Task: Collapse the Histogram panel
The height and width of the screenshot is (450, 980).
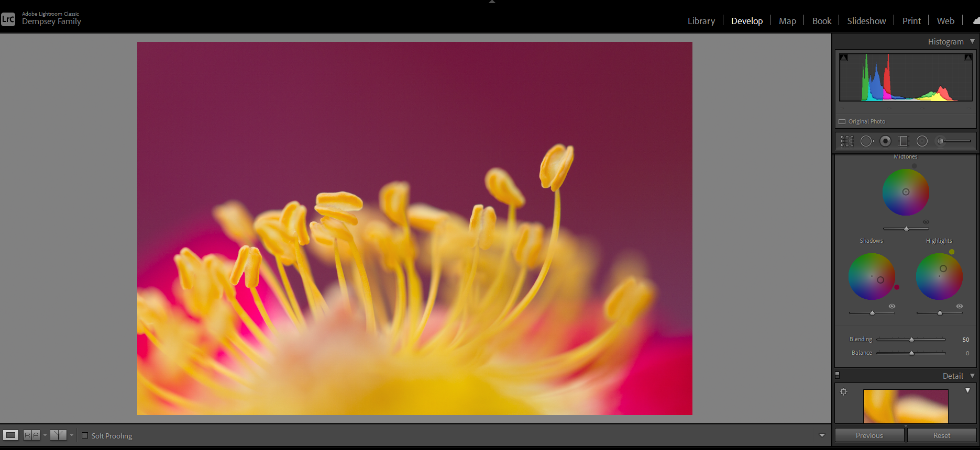Action: 972,41
